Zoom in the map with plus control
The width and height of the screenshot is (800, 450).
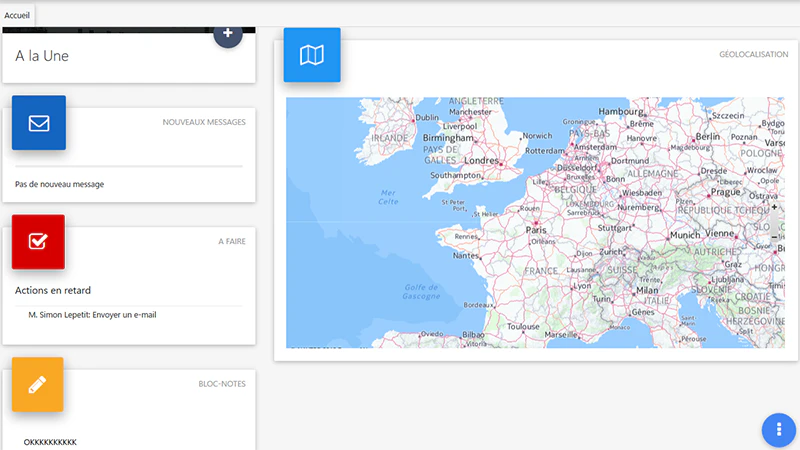click(x=774, y=207)
